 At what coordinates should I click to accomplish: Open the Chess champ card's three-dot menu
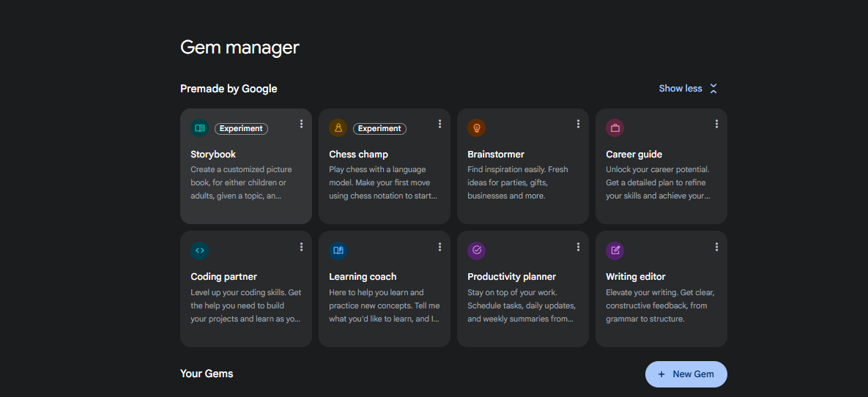pyautogui.click(x=439, y=124)
